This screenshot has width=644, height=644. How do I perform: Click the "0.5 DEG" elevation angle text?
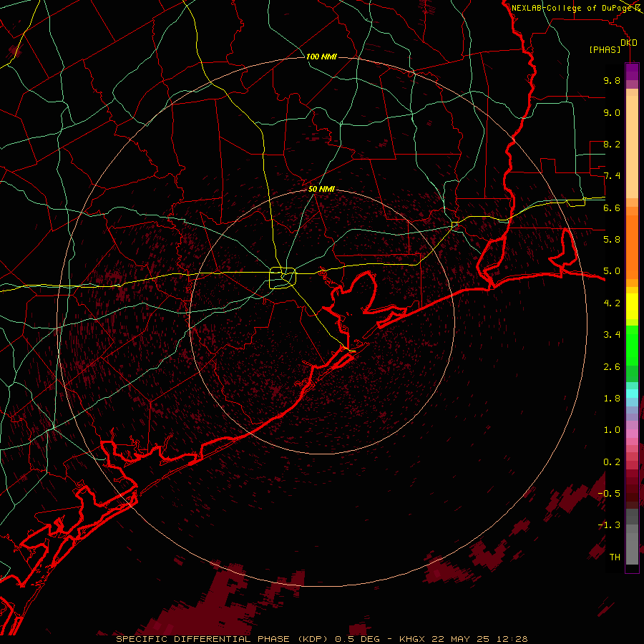point(358,639)
